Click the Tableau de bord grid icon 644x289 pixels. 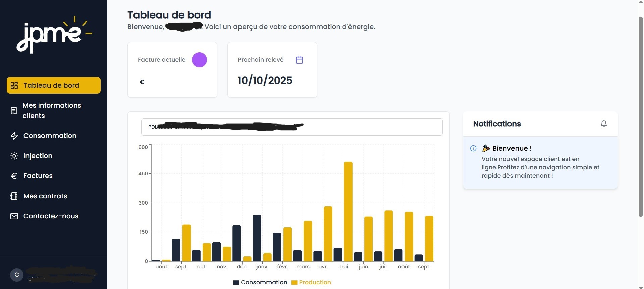[x=14, y=85]
